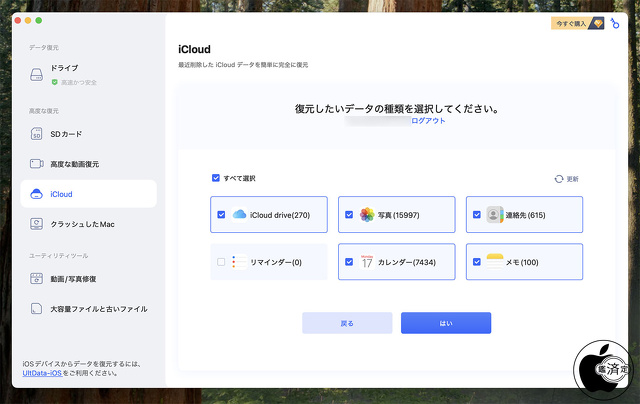Screen dimensions: 640x404
Task: Click the 戻る back button
Action: [x=347, y=323]
